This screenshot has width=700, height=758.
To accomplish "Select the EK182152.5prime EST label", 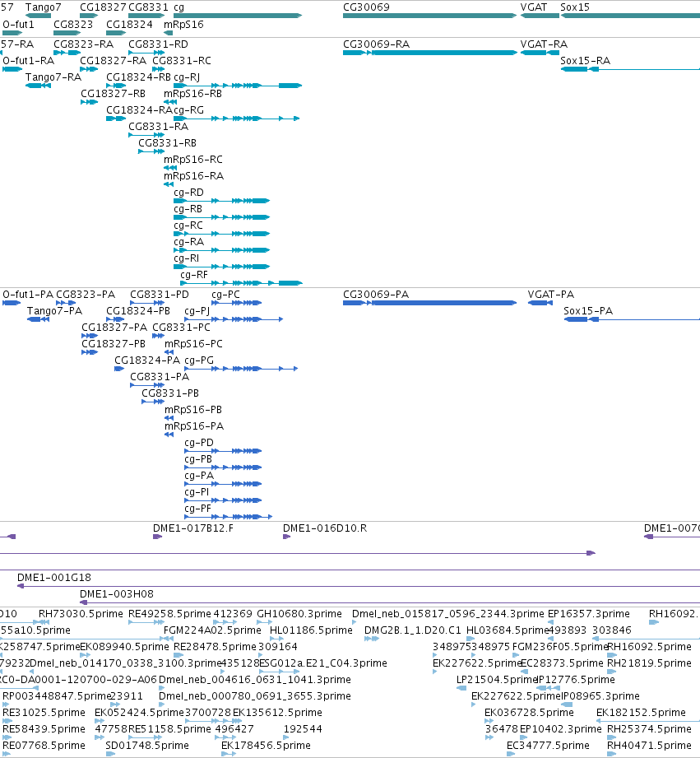I will 641,712.
